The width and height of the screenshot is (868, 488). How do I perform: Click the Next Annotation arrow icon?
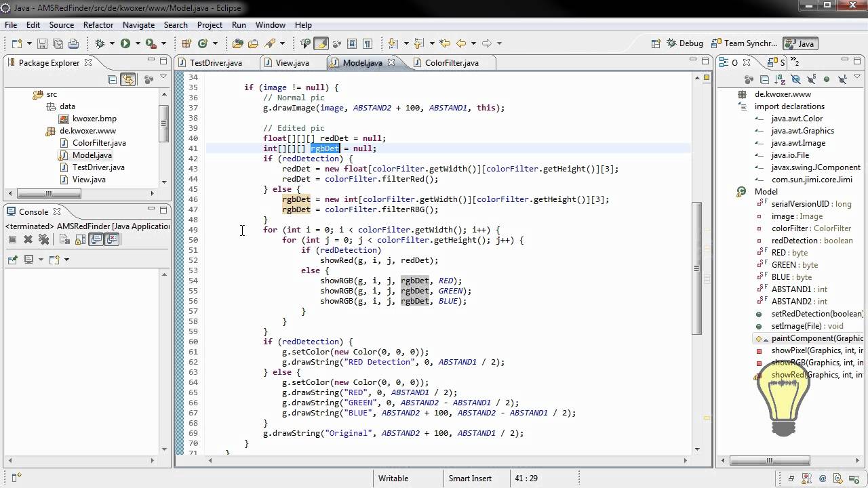392,43
